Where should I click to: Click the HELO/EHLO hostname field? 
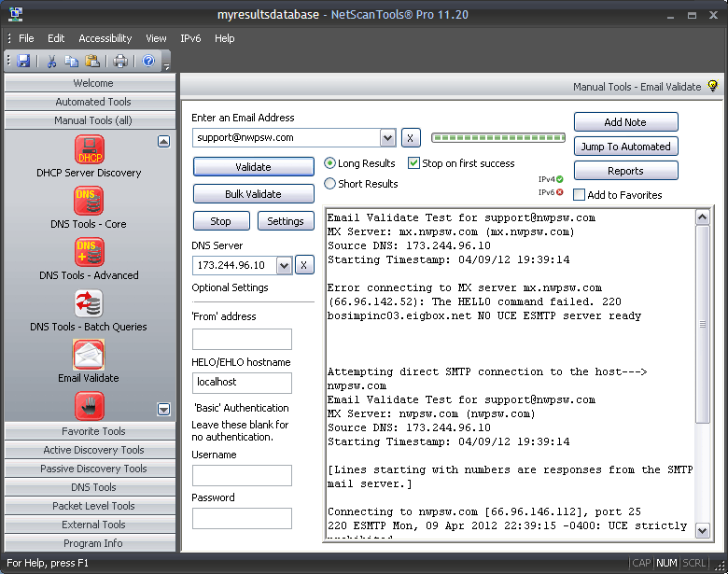[242, 383]
